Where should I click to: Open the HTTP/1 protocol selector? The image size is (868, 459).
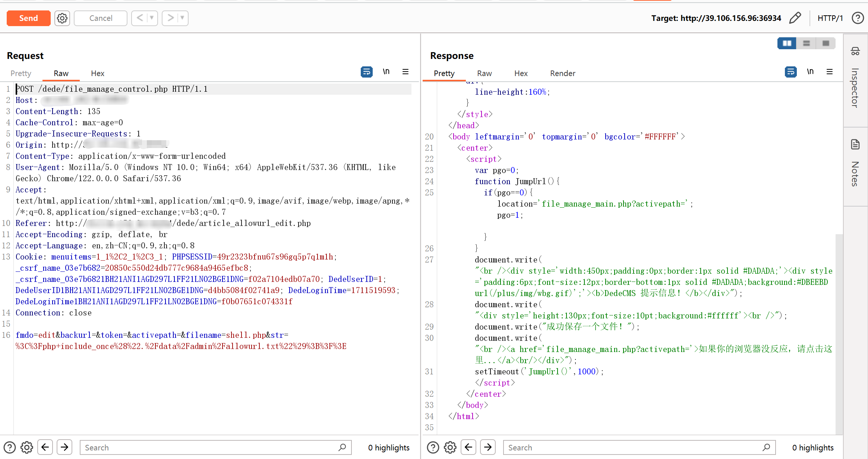click(x=830, y=18)
